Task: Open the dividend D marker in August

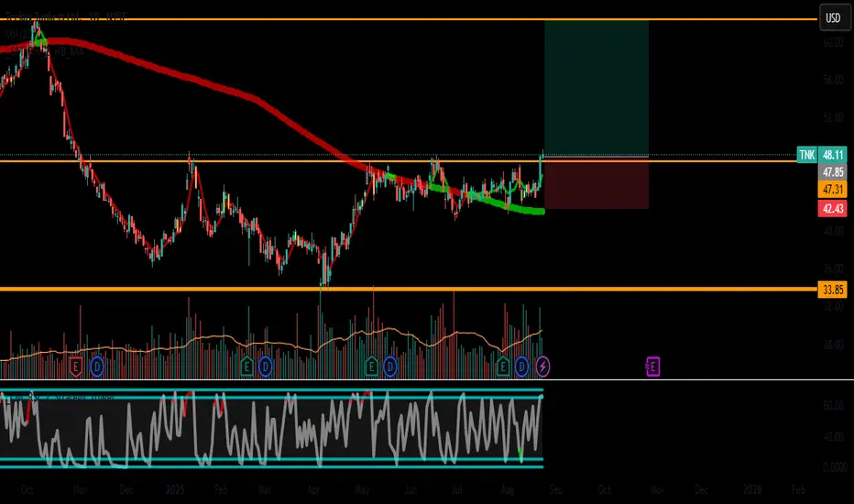Action: click(x=521, y=367)
